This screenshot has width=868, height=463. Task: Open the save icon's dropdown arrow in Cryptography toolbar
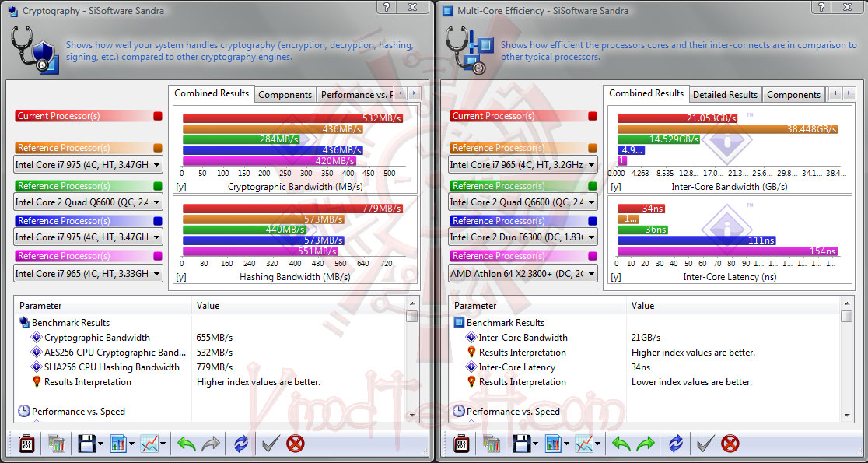coord(100,444)
